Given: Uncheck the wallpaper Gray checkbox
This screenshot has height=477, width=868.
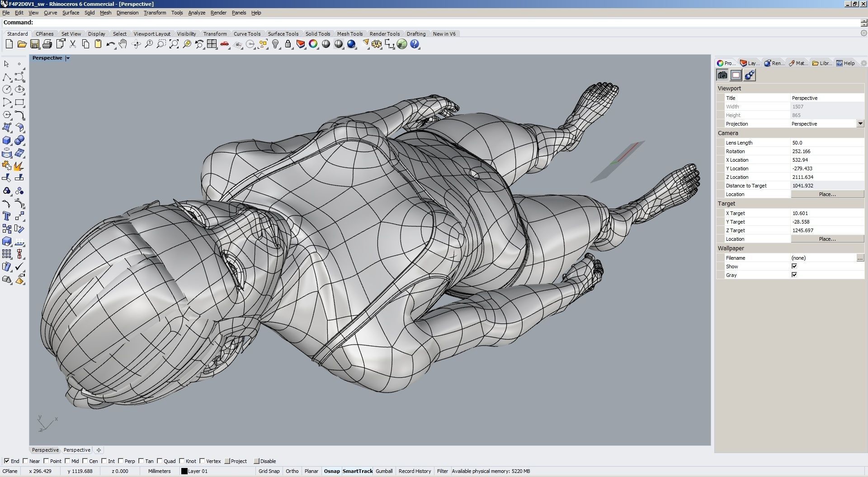Looking at the screenshot, I should (794, 275).
